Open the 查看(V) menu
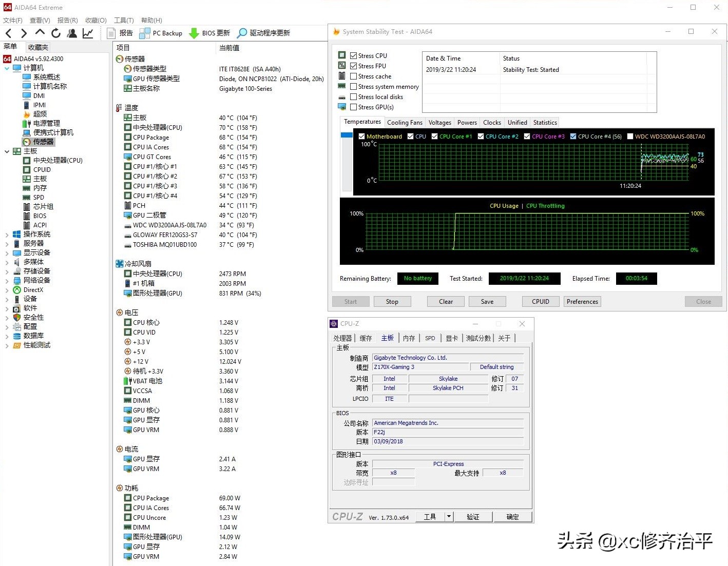The image size is (728, 566). pyautogui.click(x=40, y=20)
